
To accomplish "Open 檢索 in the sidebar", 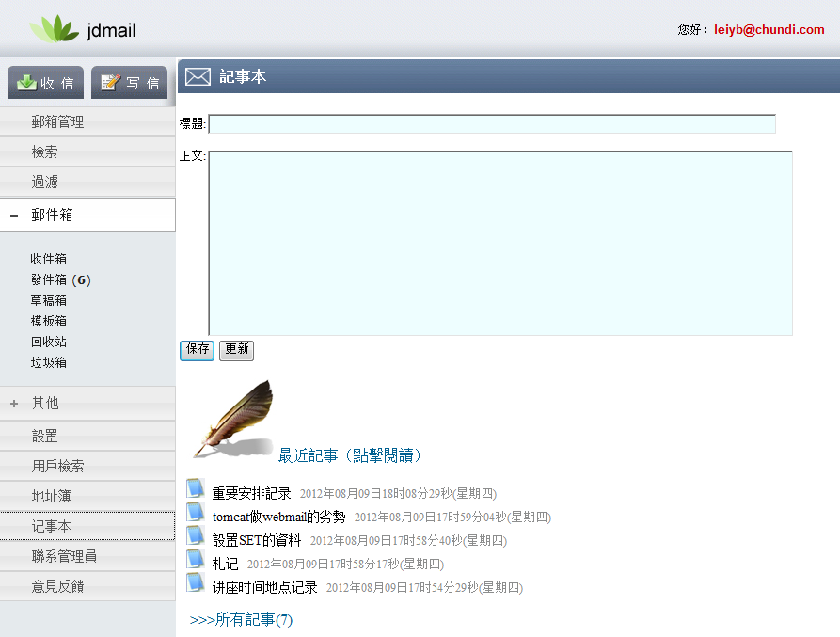I will [x=87, y=152].
